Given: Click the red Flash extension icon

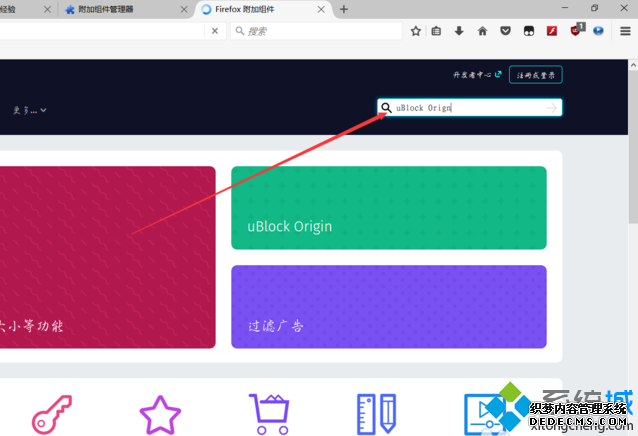Looking at the screenshot, I should [x=551, y=31].
